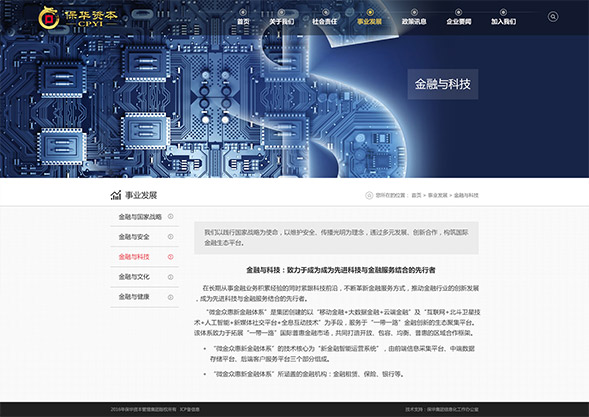Viewport: 589px width, 417px height.
Task: Click the 事业发展 breadcrumb link
Action: point(438,195)
